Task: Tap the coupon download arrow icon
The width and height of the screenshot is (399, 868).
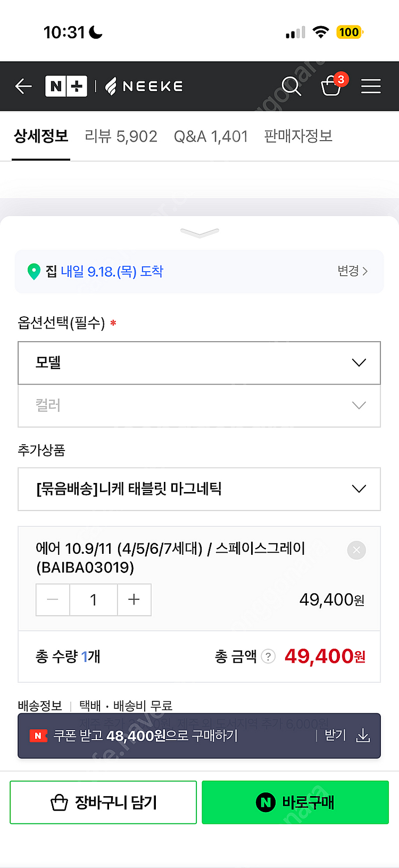Action: click(x=363, y=736)
